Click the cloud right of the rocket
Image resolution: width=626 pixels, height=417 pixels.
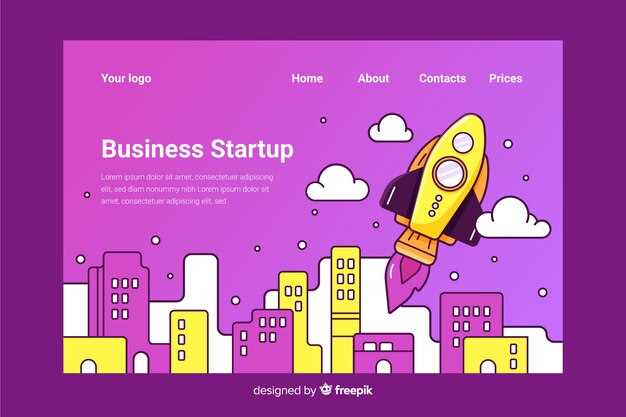tap(513, 218)
